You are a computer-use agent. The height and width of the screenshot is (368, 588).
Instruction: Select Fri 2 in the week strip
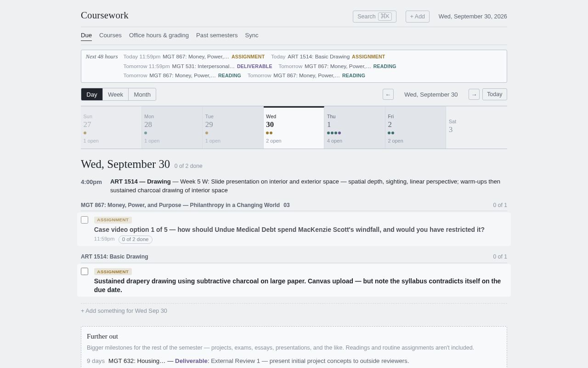[416, 128]
